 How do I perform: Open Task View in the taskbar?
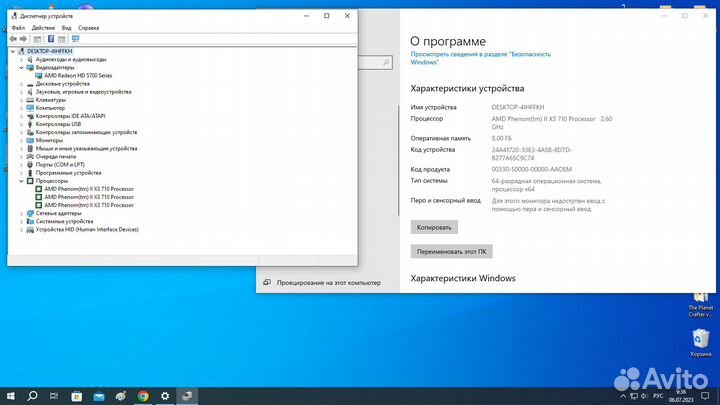(54, 396)
